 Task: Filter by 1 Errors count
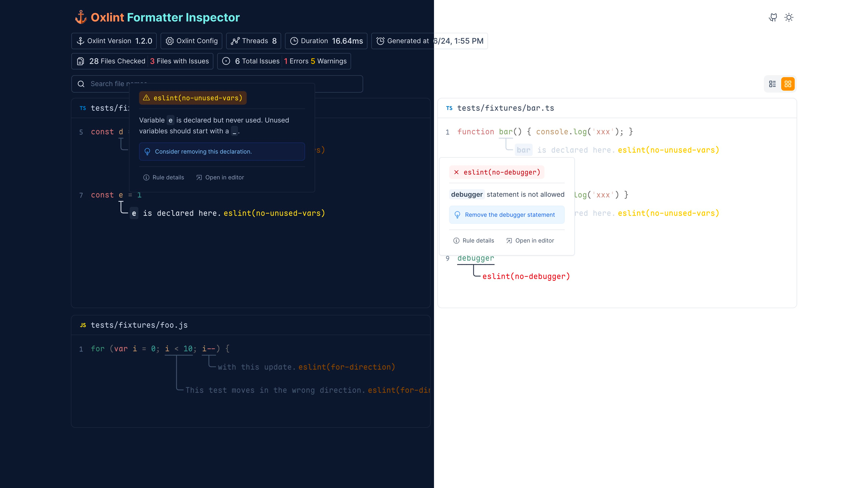[296, 61]
